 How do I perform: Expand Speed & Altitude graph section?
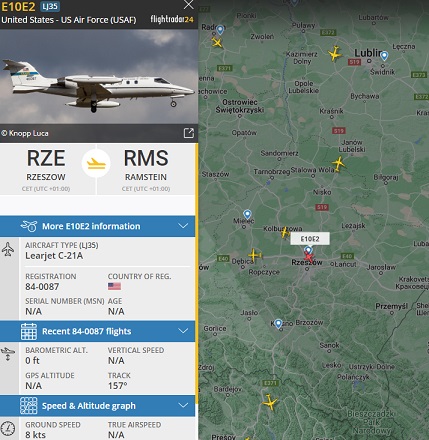[x=97, y=406]
